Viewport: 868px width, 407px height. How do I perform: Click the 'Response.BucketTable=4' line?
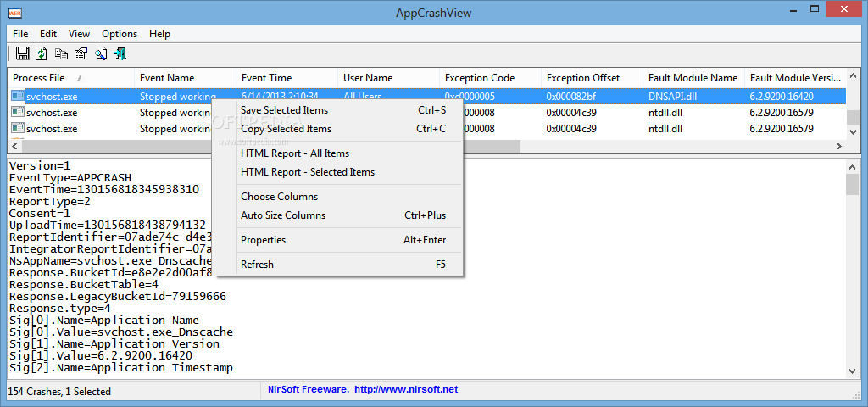tap(84, 285)
